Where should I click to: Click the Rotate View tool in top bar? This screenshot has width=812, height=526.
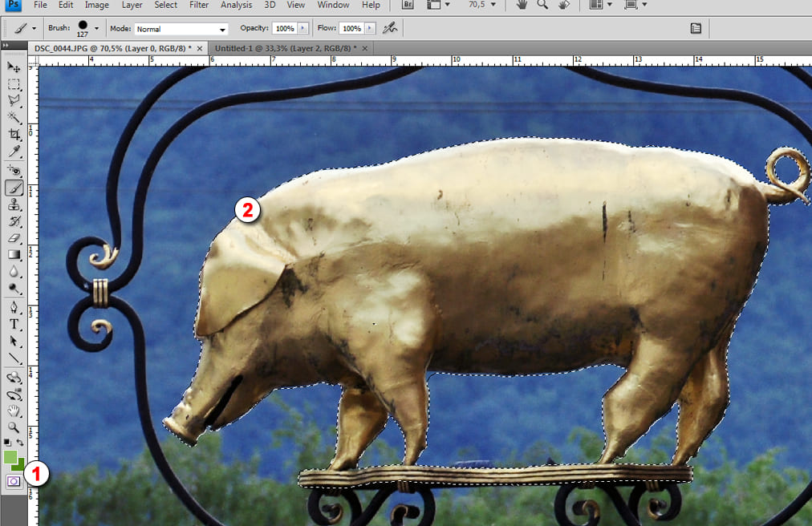[565, 5]
